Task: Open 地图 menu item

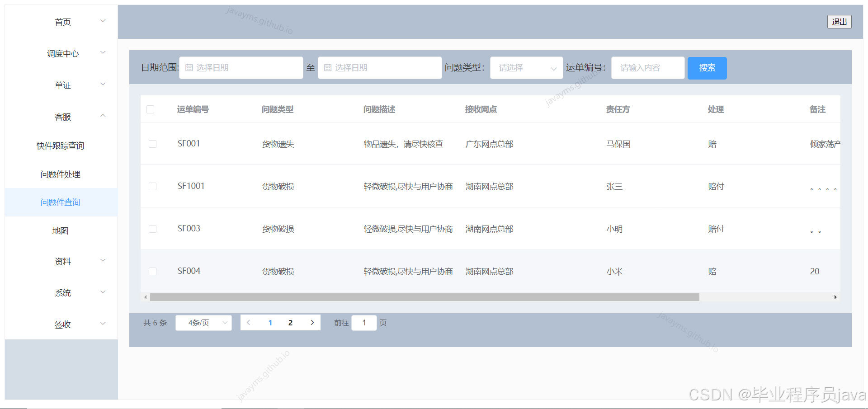Action: [x=61, y=230]
